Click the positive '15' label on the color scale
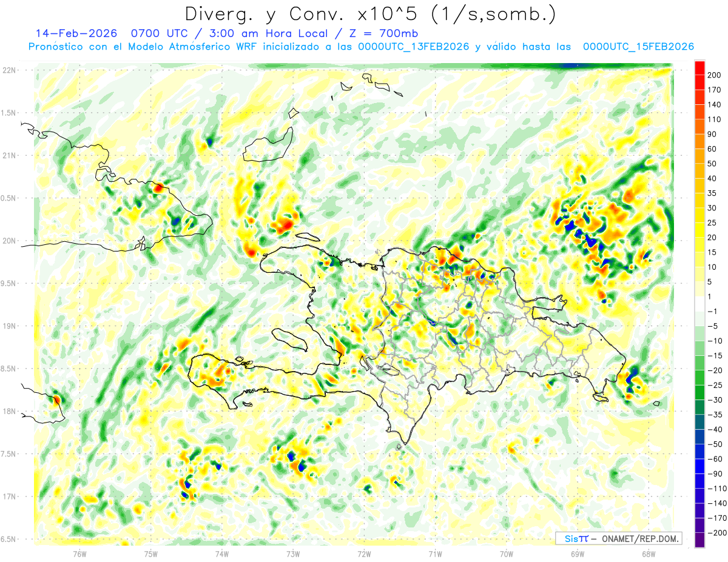Image resolution: width=728 pixels, height=562 pixels. tap(713, 252)
